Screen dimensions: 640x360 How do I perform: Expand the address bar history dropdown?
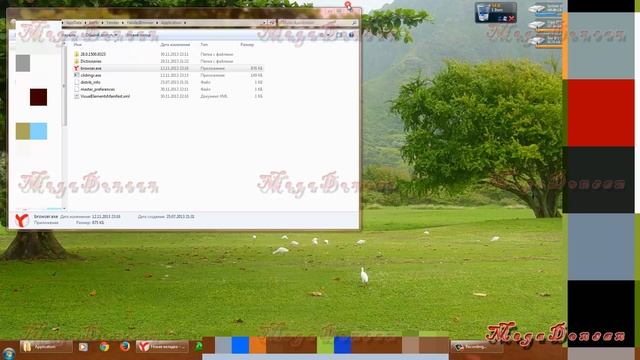(x=264, y=23)
